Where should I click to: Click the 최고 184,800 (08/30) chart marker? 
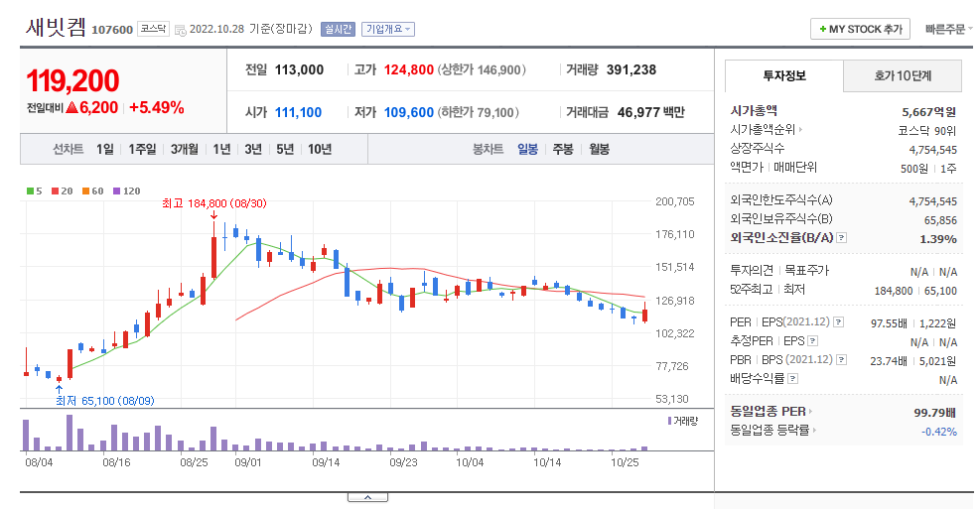pyautogui.click(x=214, y=203)
